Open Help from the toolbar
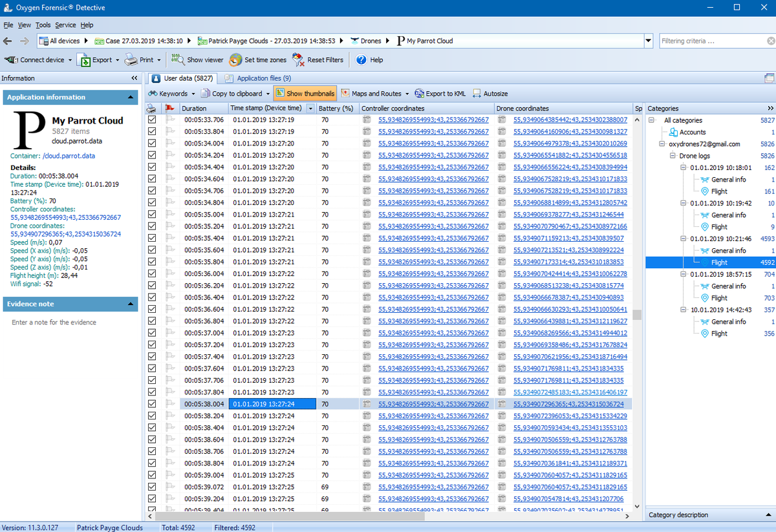 pyautogui.click(x=369, y=59)
